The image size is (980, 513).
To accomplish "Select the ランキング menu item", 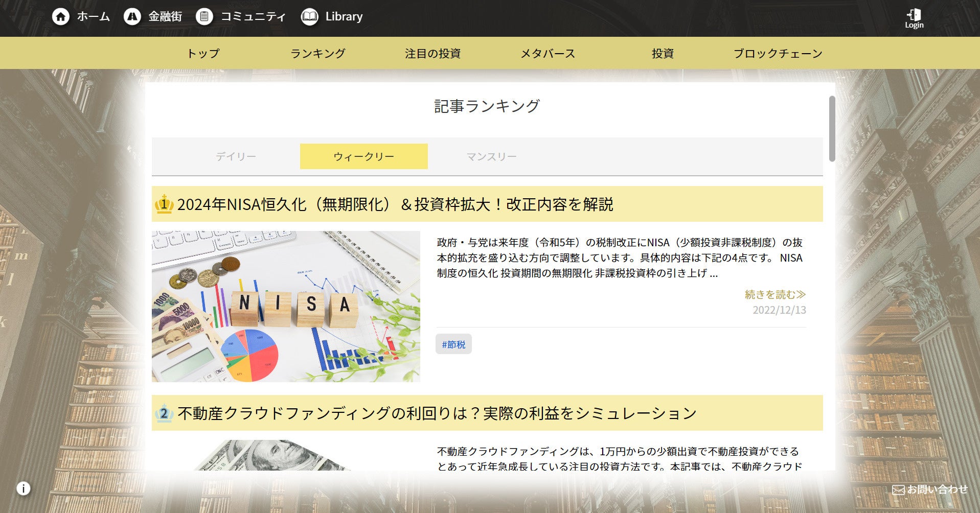I will (x=318, y=53).
